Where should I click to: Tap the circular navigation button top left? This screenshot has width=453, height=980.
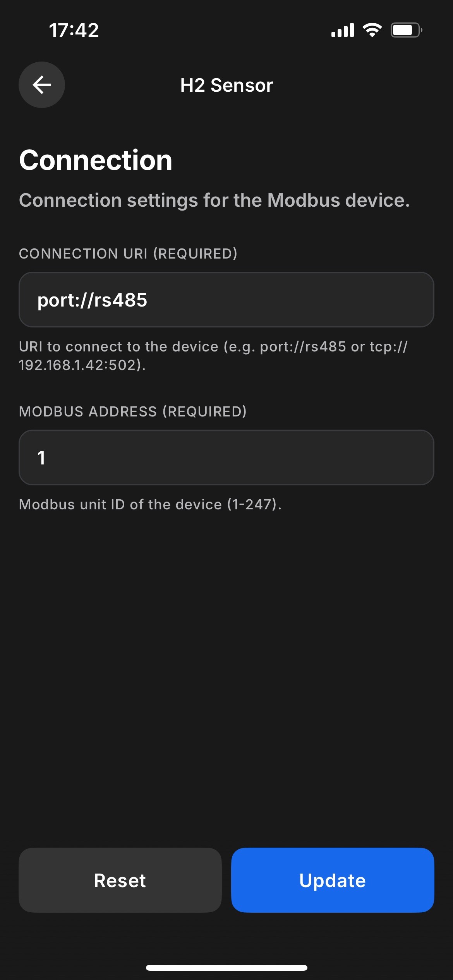(x=41, y=85)
